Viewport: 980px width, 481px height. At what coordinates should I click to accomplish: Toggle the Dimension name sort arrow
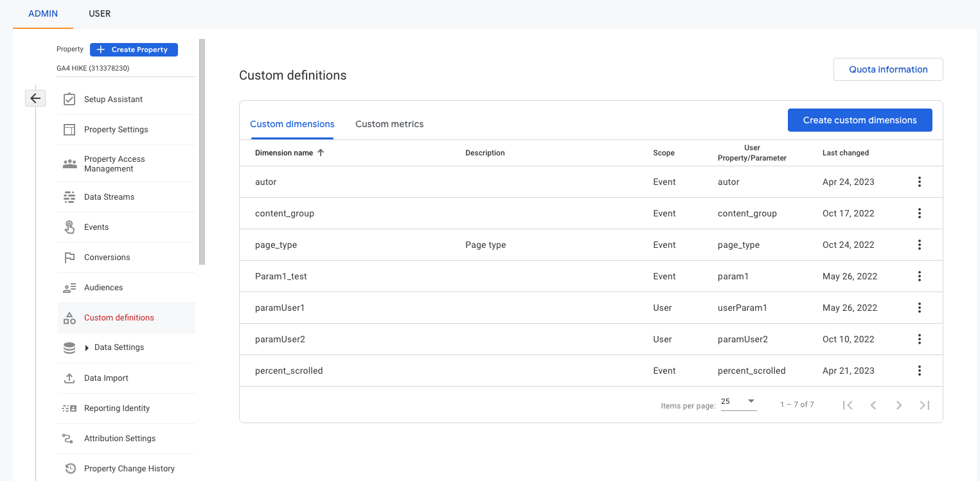321,153
